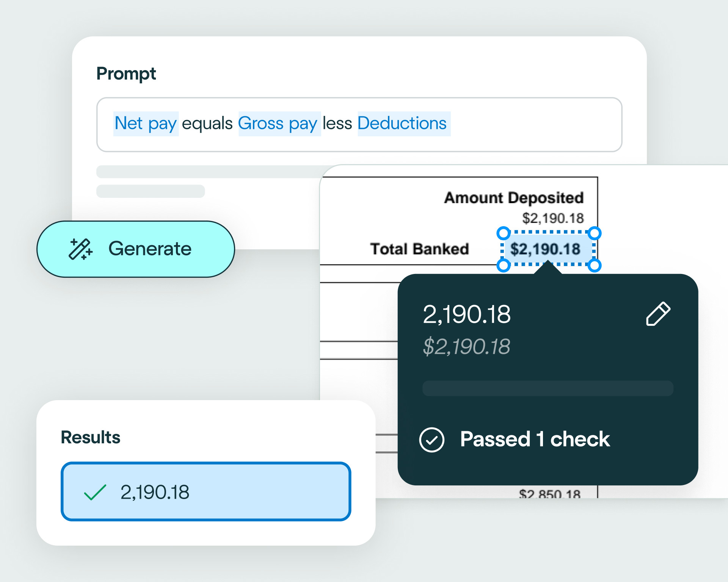
Task: Click the Net pay field tag
Action: click(146, 124)
